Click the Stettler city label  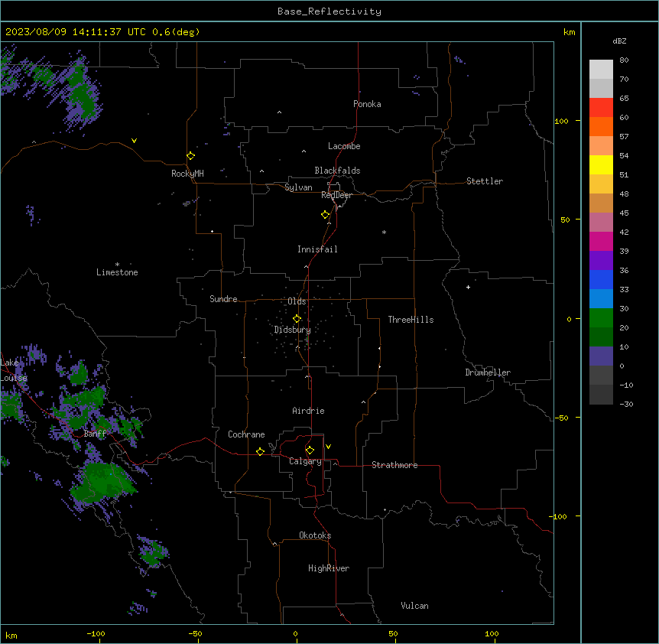(484, 181)
